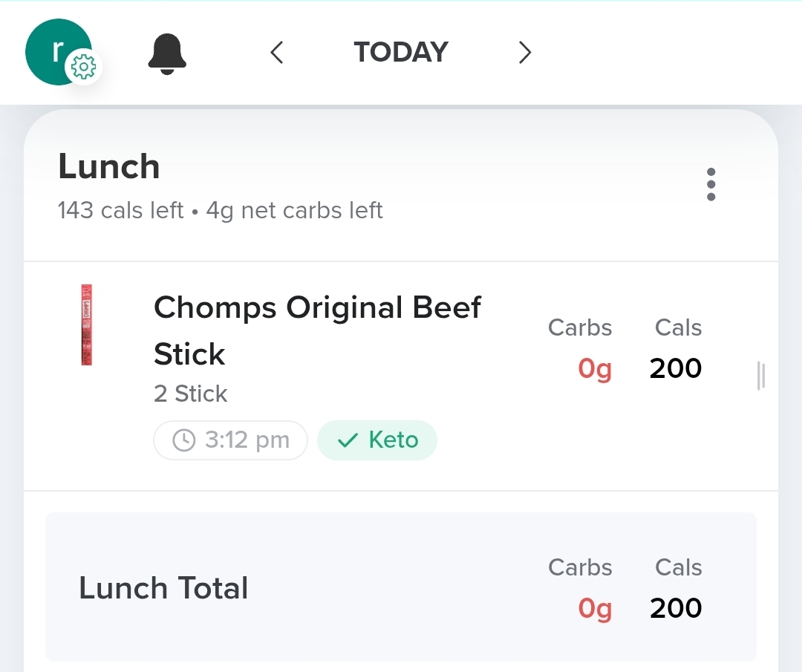Select the Lunch meal heading
This screenshot has height=672, width=802.
109,166
